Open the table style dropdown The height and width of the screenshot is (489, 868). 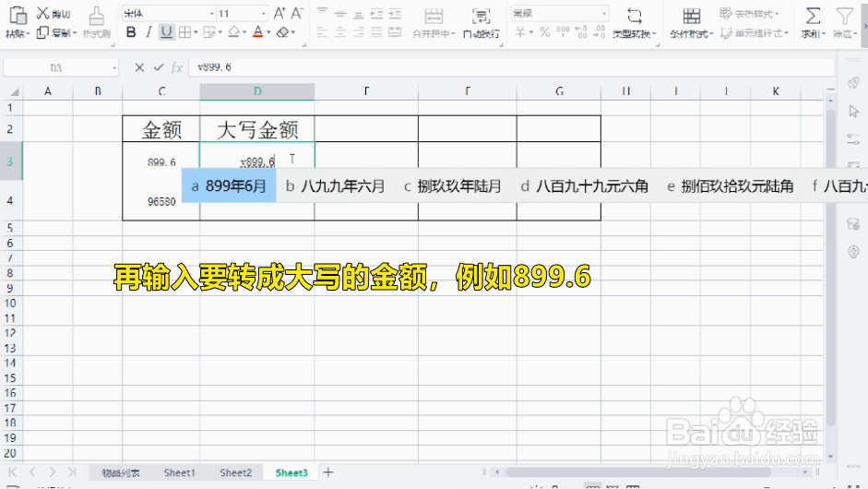click(x=750, y=13)
